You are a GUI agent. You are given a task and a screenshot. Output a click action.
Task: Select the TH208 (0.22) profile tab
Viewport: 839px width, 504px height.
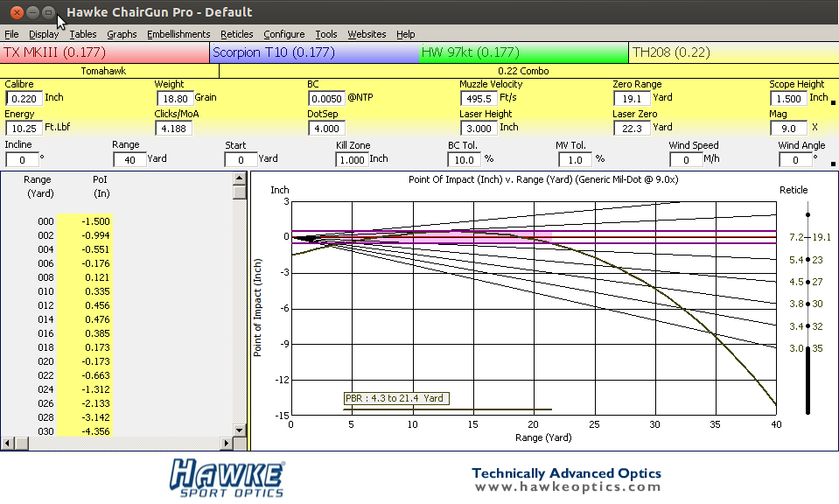pyautogui.click(x=734, y=52)
